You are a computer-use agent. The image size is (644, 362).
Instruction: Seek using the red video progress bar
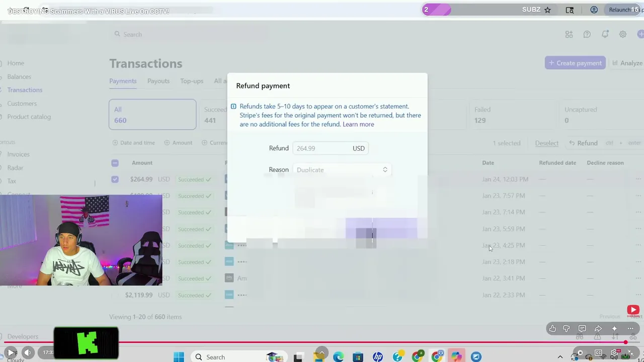click(322, 342)
